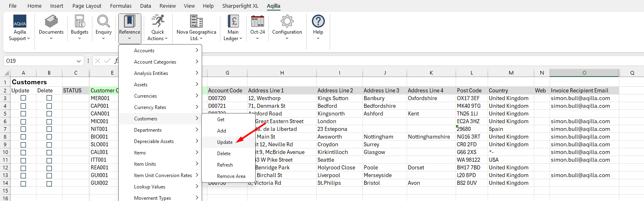
Task: Open the Name Box dropdown arrow
Action: point(79,61)
